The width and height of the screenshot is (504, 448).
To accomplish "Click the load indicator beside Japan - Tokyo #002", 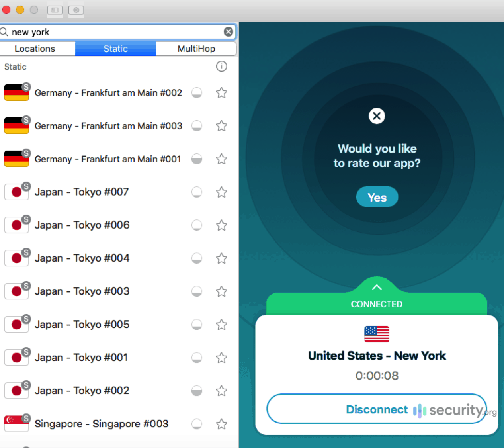I will point(197,391).
